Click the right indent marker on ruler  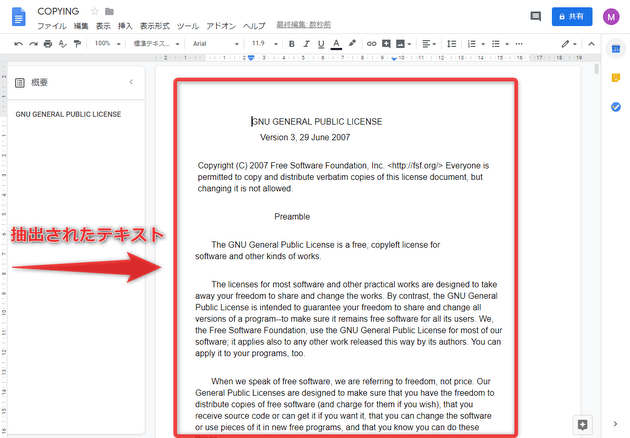coord(394,59)
